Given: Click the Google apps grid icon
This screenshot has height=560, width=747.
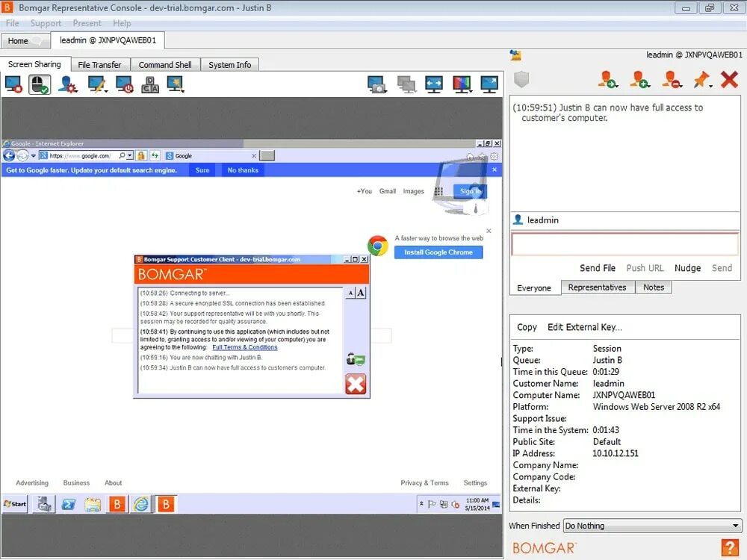Looking at the screenshot, I should coord(438,191).
